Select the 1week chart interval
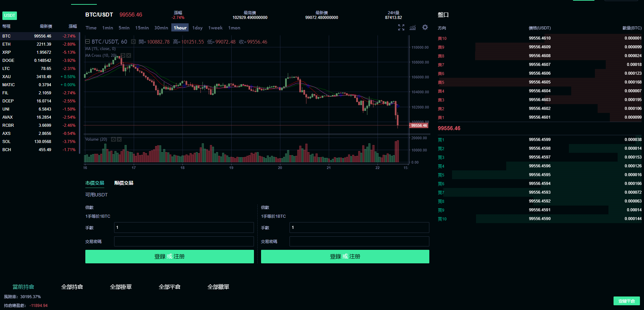 [215, 28]
